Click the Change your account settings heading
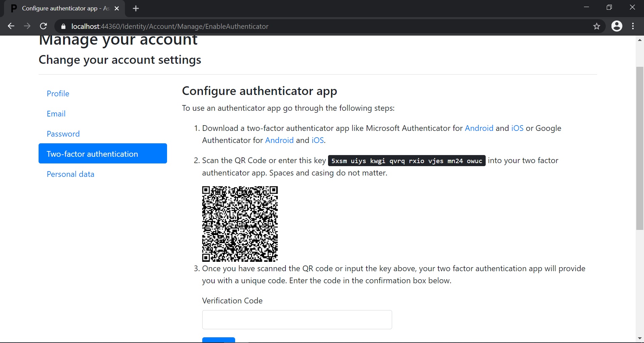This screenshot has height=343, width=644. pos(120,60)
